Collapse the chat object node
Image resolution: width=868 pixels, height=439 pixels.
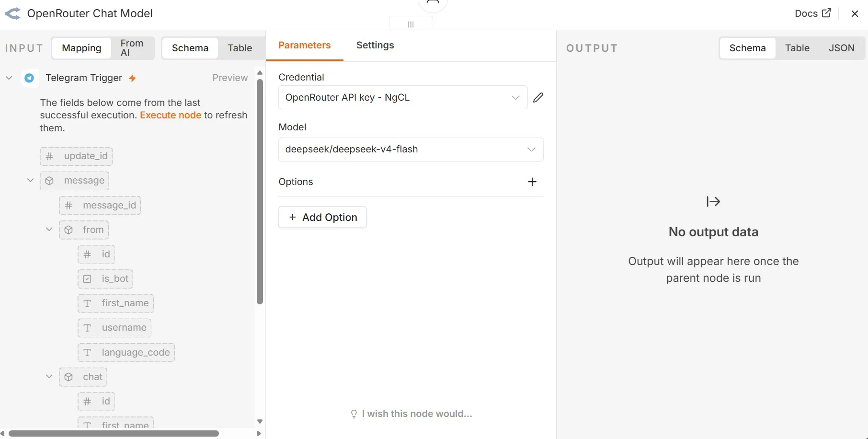pos(49,377)
